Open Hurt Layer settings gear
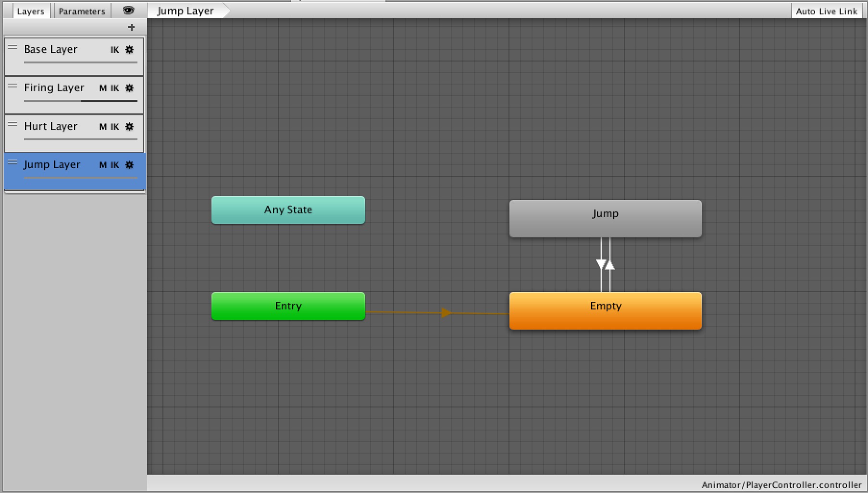 129,126
